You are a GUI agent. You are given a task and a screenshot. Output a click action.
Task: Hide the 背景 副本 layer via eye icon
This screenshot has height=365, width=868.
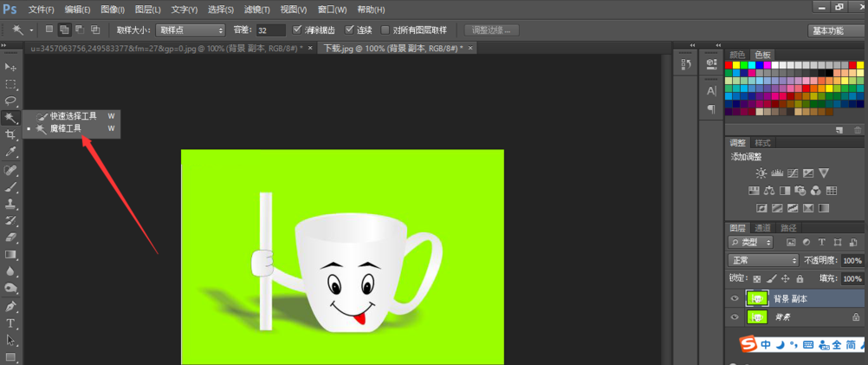pyautogui.click(x=735, y=298)
